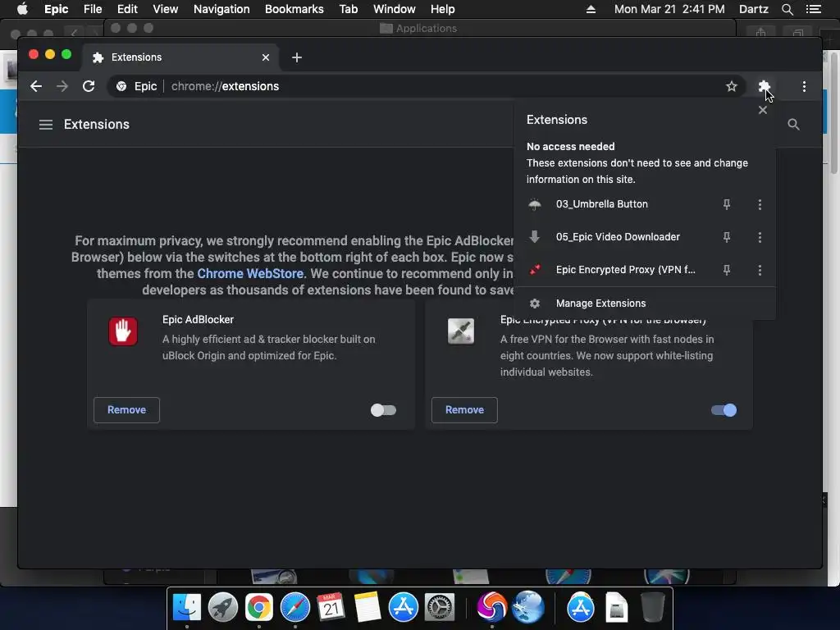
Task: Remove the Epic Encrypted Proxy extension
Action: [x=464, y=410]
